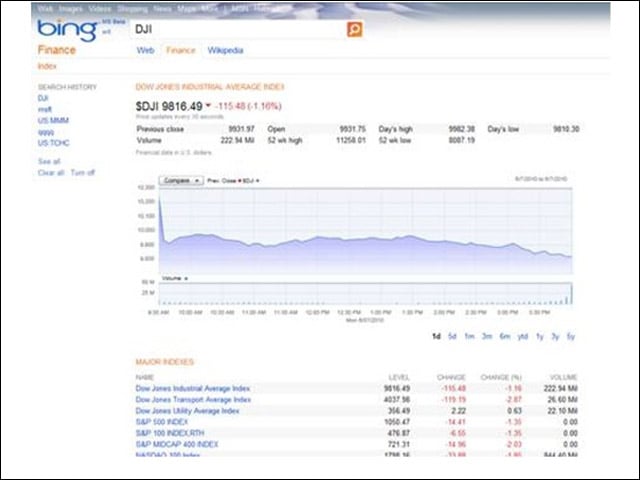Click the volume bar chart area
Screen dimensions: 640x480
pos(365,293)
